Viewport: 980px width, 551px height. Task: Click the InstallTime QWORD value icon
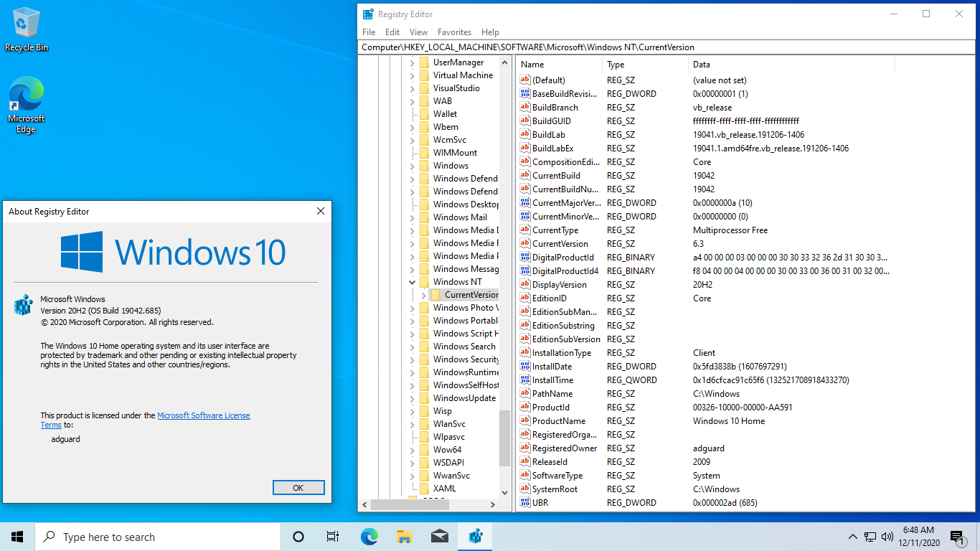[x=525, y=380]
